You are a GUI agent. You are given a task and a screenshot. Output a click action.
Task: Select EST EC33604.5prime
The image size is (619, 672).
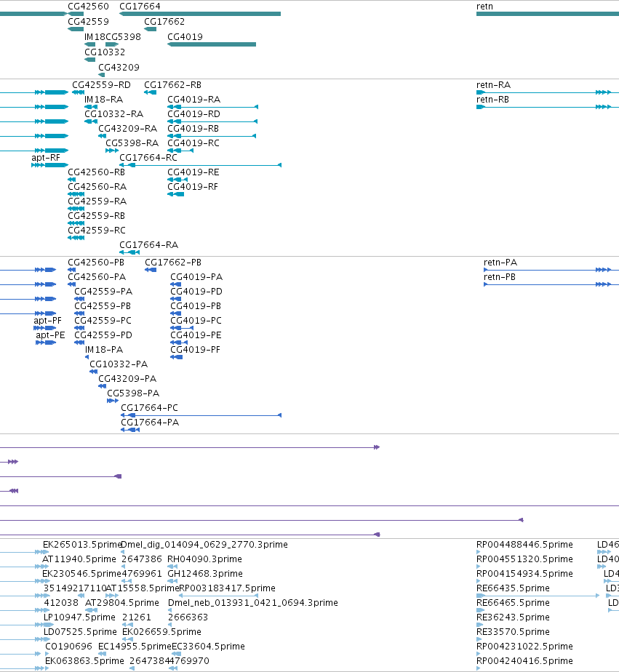(208, 647)
